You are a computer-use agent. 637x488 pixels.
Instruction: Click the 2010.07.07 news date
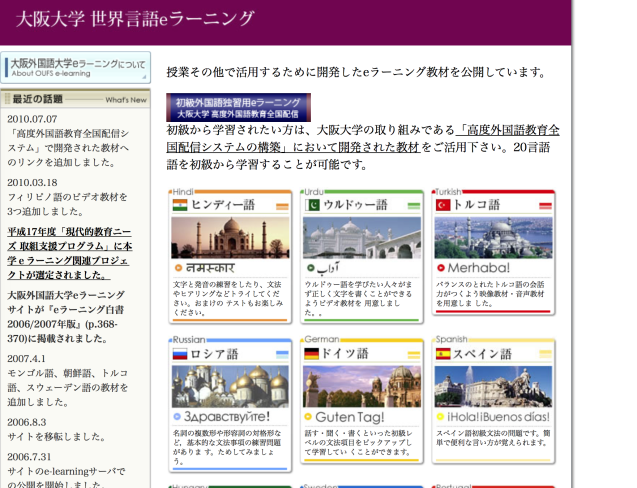coord(32,119)
